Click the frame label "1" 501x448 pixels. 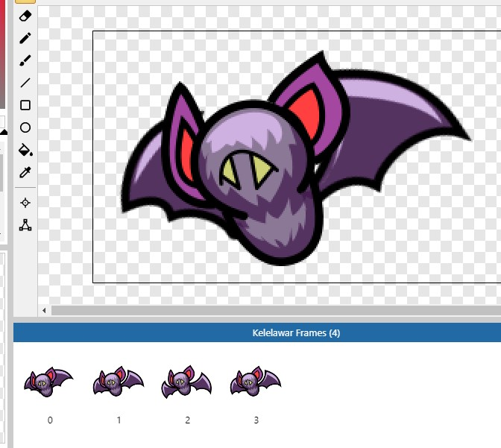(119, 420)
